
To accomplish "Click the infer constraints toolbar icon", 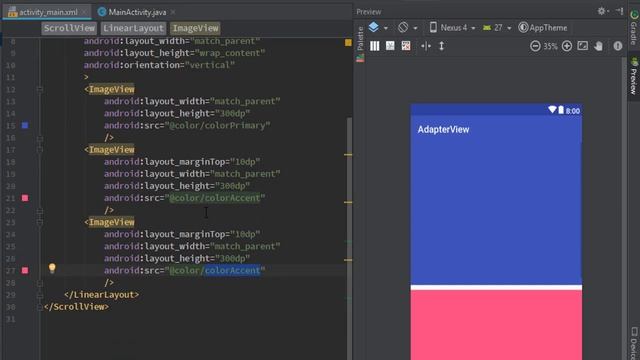I will (390, 46).
